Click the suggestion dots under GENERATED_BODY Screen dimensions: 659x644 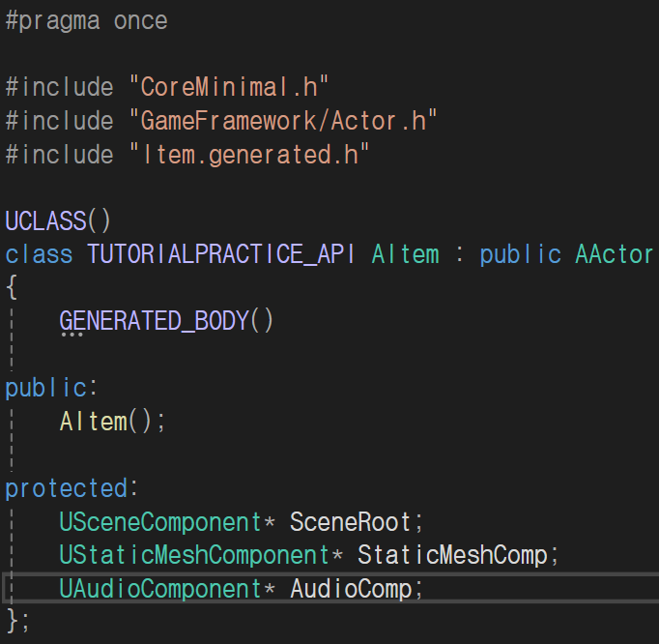[x=72, y=337]
